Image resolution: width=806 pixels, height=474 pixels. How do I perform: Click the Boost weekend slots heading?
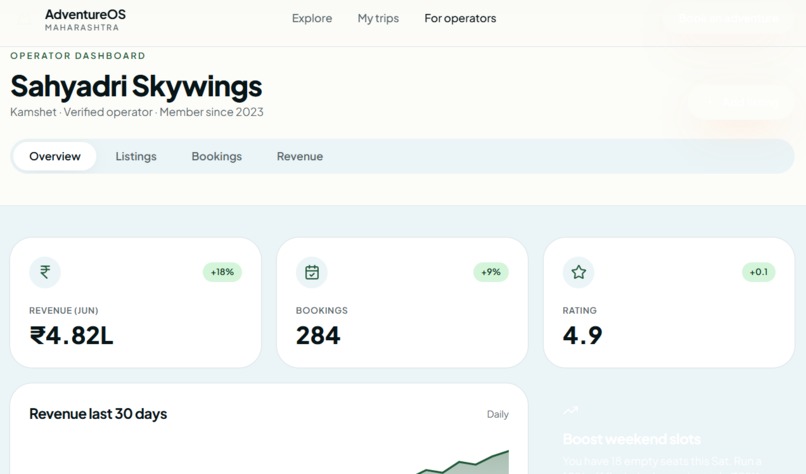click(632, 439)
